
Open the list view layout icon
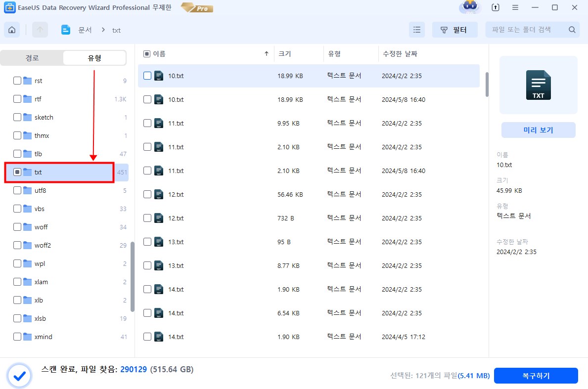pos(416,30)
